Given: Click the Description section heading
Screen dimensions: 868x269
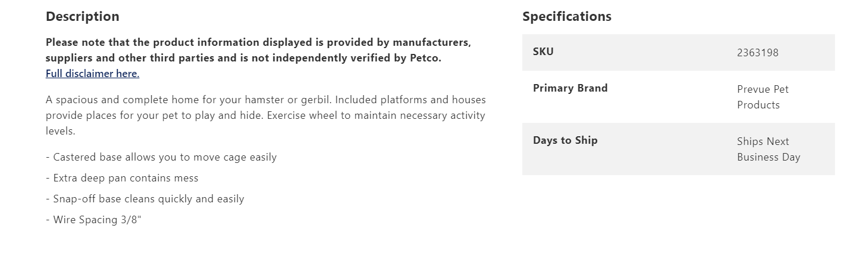Looking at the screenshot, I should (x=82, y=16).
